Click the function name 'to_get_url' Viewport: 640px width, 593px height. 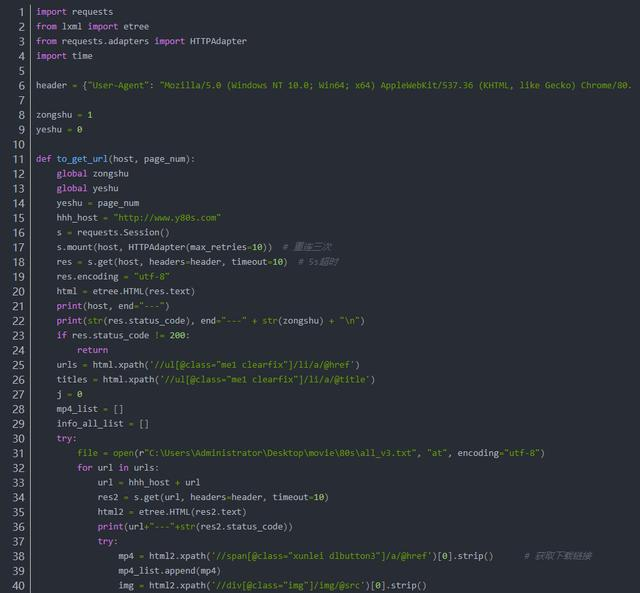point(82,159)
